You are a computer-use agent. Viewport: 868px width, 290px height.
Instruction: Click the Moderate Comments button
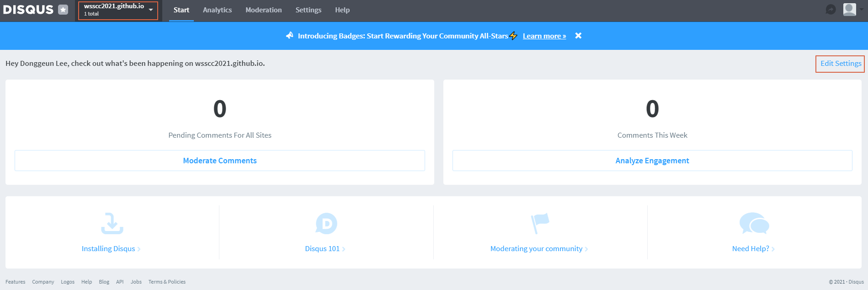coord(220,161)
